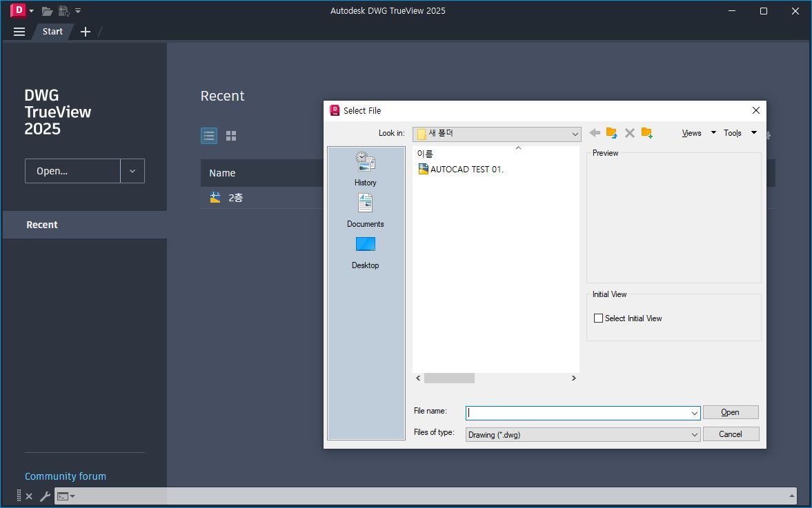Select History in the places list
This screenshot has width=812, height=508.
point(365,169)
